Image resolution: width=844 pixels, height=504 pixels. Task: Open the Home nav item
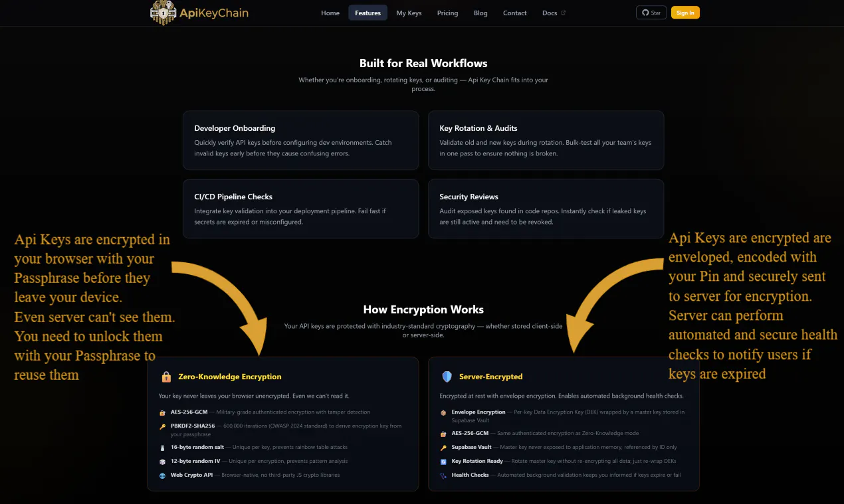[330, 13]
